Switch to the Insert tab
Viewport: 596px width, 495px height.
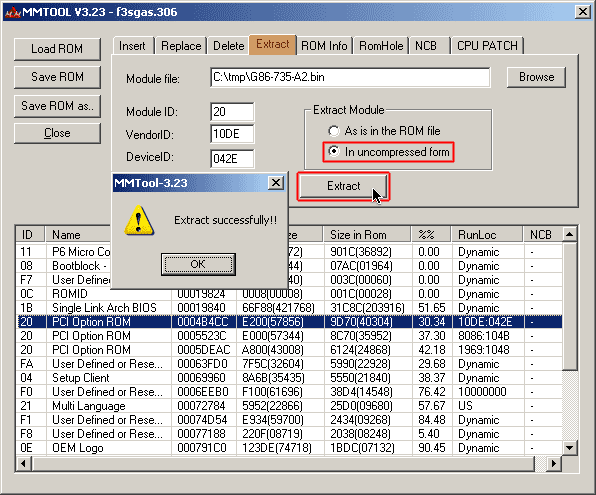coord(132,46)
